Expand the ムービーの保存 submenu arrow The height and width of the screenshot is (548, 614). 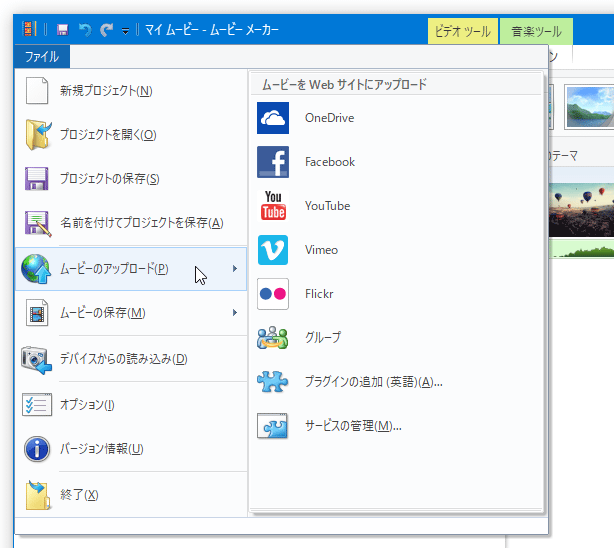235,313
